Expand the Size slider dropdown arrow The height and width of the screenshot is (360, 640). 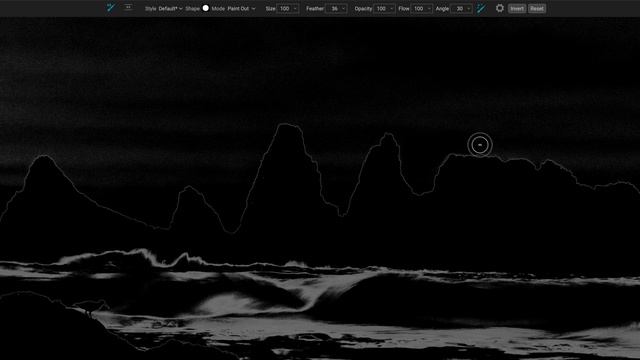[x=296, y=9]
